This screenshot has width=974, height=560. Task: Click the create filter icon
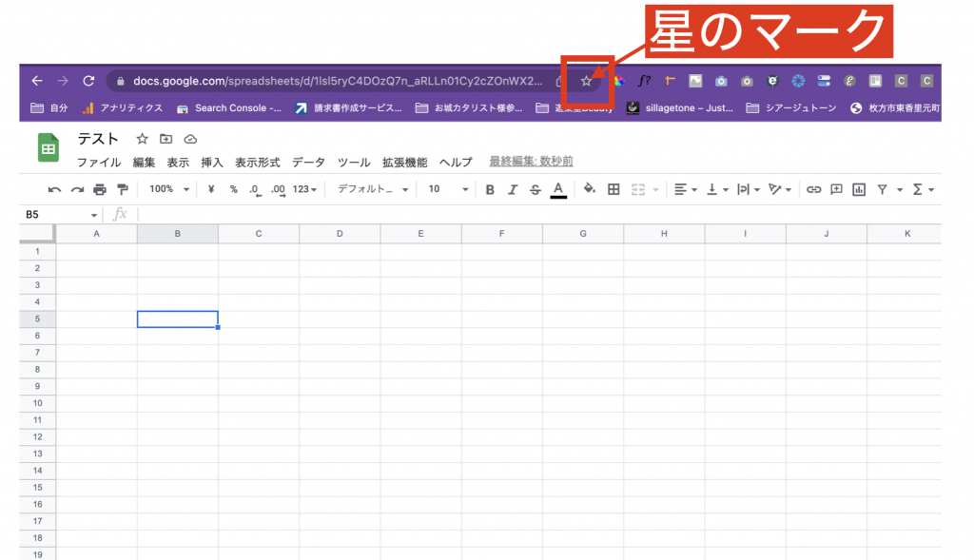pyautogui.click(x=882, y=189)
